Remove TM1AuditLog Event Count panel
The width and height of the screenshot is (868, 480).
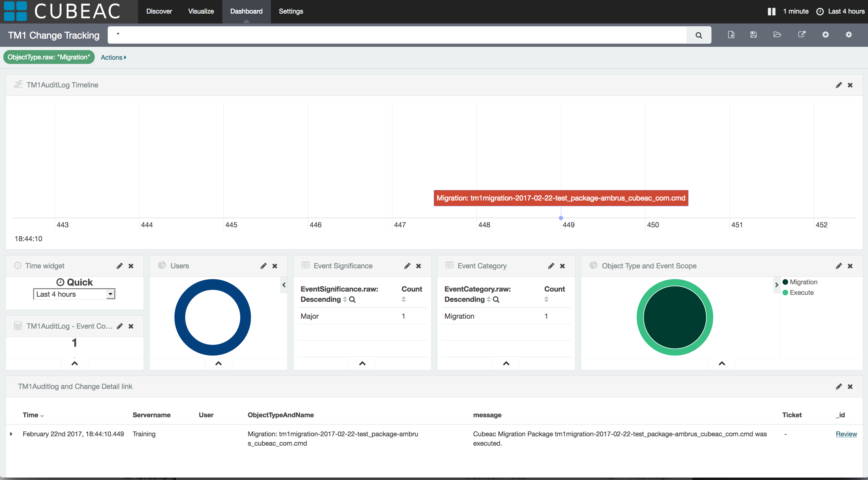(131, 326)
